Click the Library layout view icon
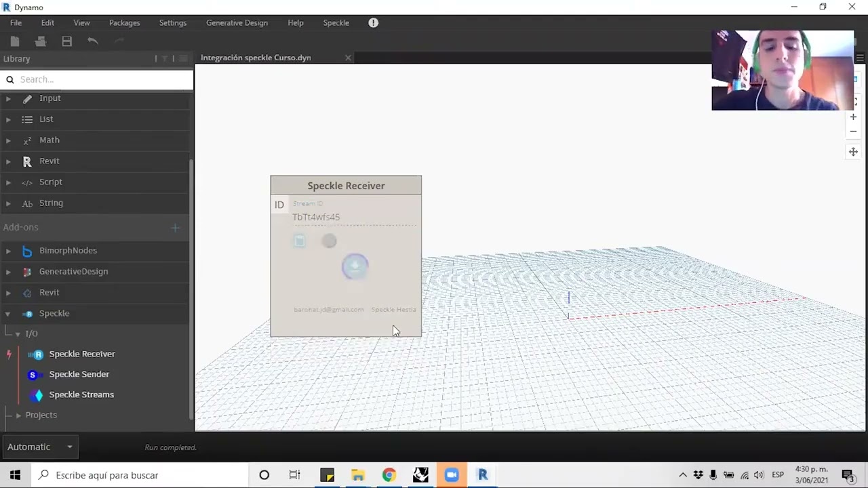 point(183,59)
